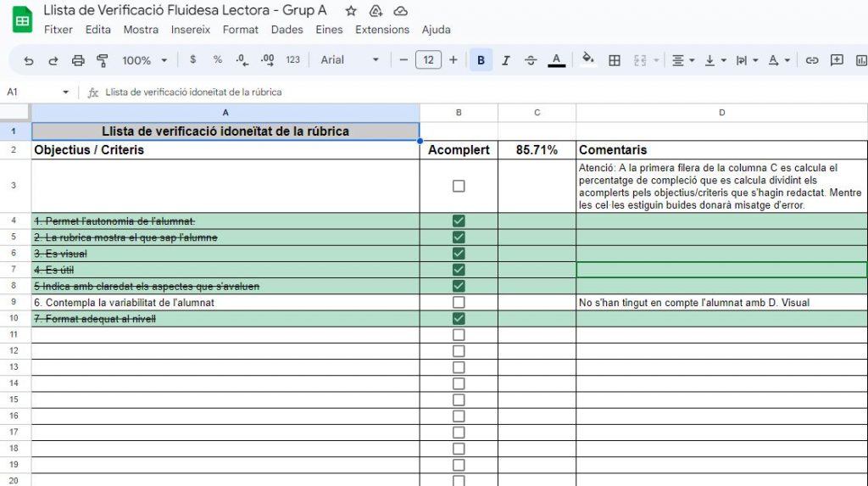Select the paint format roller tool
868x486 pixels.
pyautogui.click(x=103, y=60)
